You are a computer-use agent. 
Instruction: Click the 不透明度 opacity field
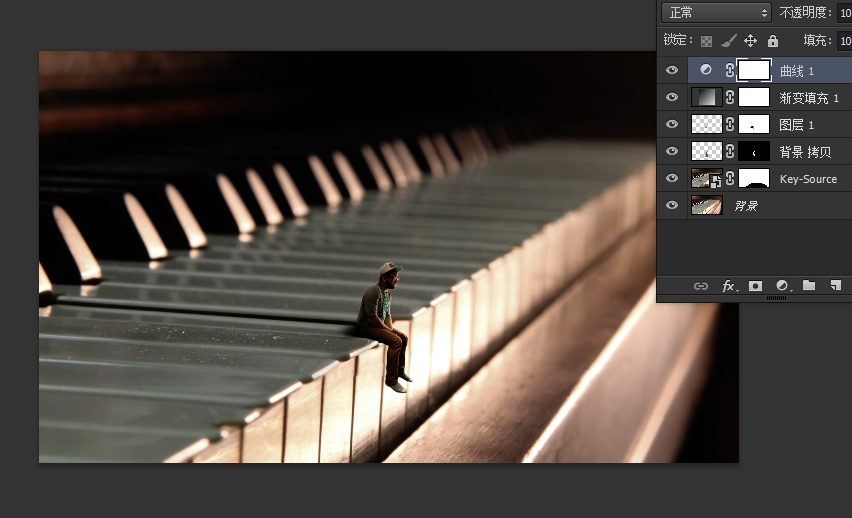click(844, 13)
